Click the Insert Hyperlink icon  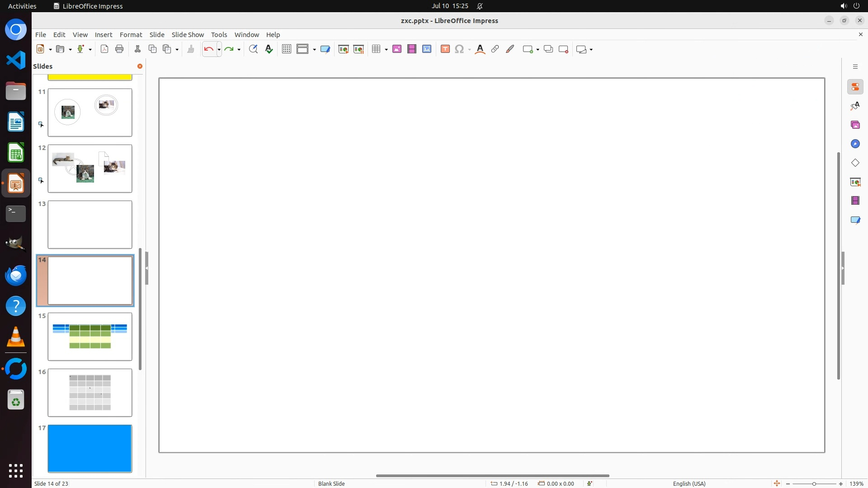pos(495,49)
